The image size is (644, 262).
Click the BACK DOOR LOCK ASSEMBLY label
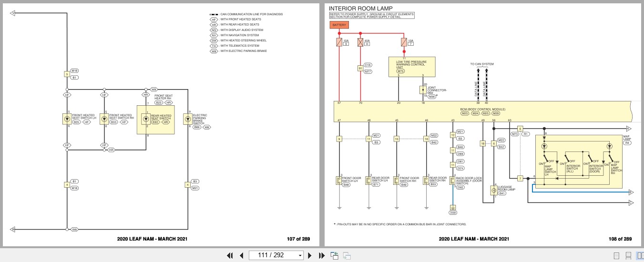(x=469, y=181)
